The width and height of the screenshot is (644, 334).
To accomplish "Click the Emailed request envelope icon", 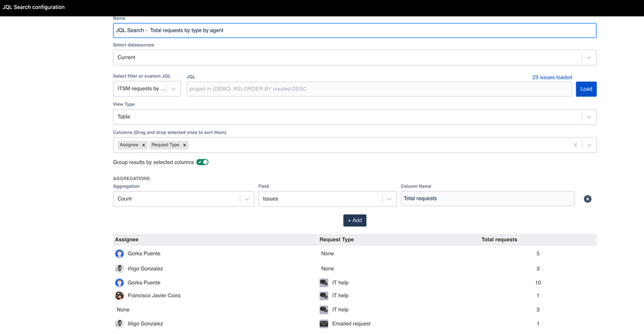I will [324, 324].
